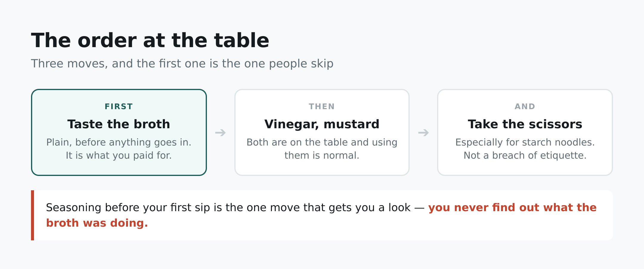The height and width of the screenshot is (269, 644).
Task: Click 'them is normal.' text line
Action: click(x=322, y=155)
